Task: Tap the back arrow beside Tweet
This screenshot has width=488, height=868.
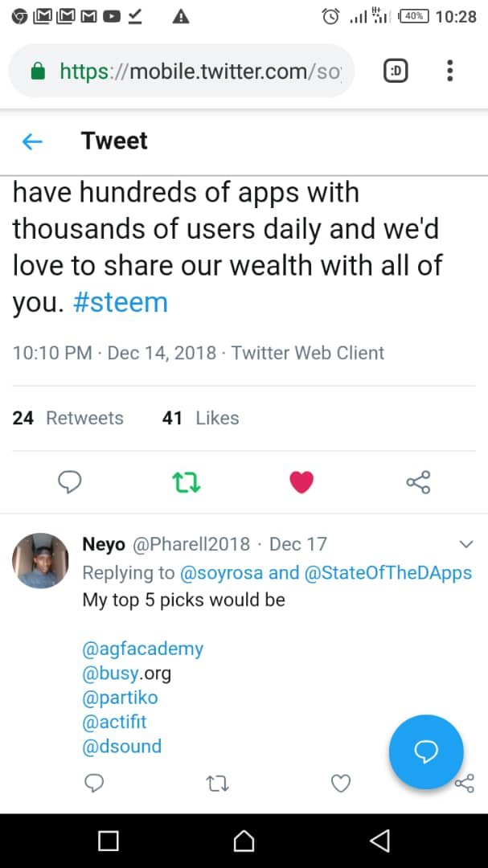Action: [x=32, y=142]
